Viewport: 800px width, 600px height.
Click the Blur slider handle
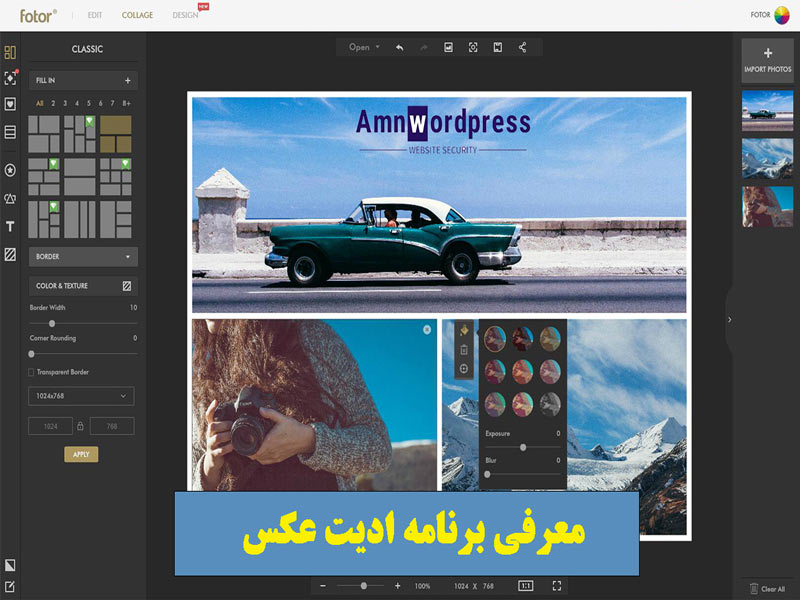(487, 474)
